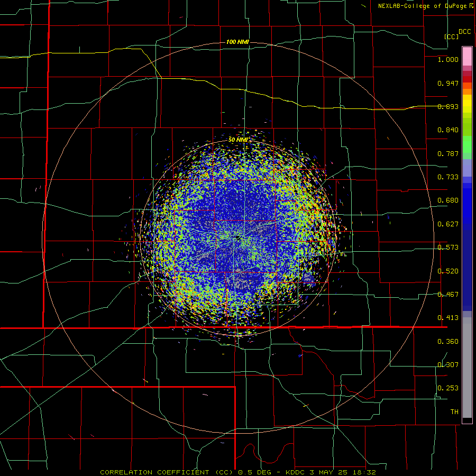Click the 0.467 scale value
Image resolution: width=476 pixels, height=476 pixels.
(x=448, y=295)
